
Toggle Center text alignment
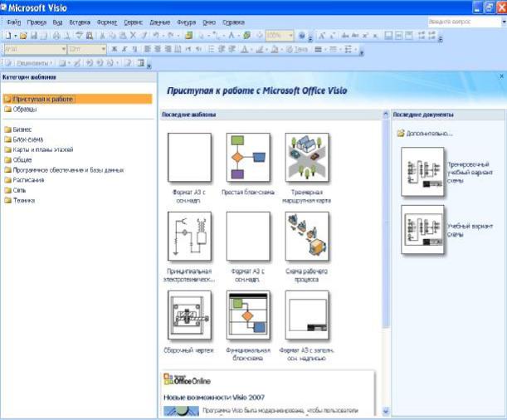coord(158,49)
